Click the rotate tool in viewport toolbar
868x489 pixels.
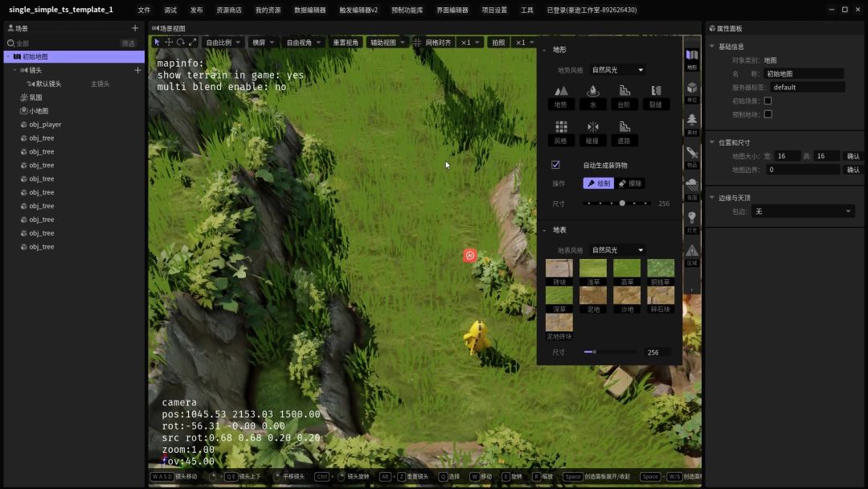point(181,42)
